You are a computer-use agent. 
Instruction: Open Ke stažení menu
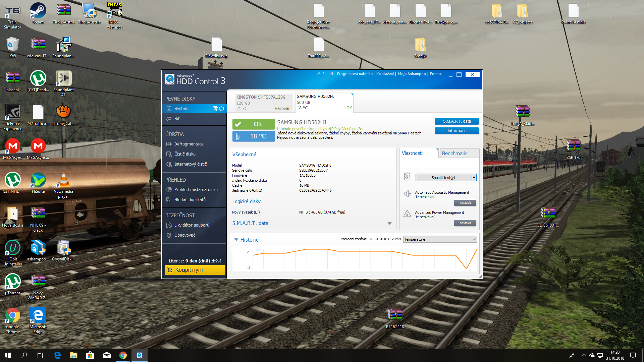385,74
